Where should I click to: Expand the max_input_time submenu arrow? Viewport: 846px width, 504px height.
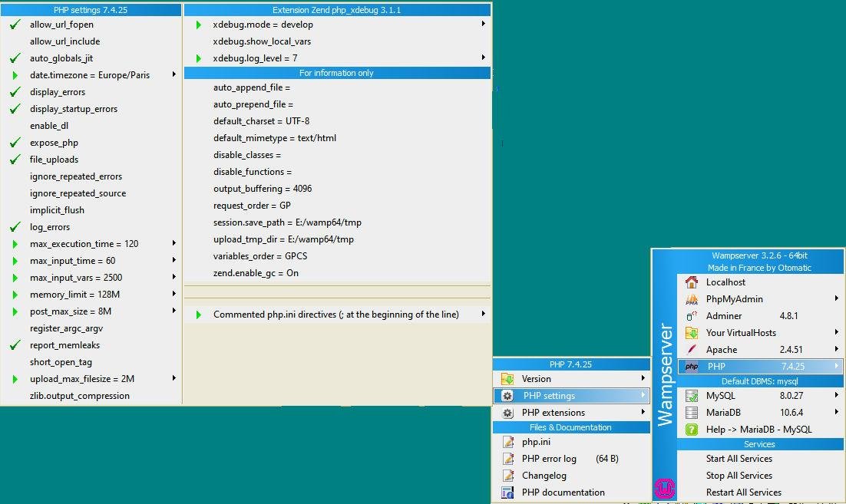[173, 260]
